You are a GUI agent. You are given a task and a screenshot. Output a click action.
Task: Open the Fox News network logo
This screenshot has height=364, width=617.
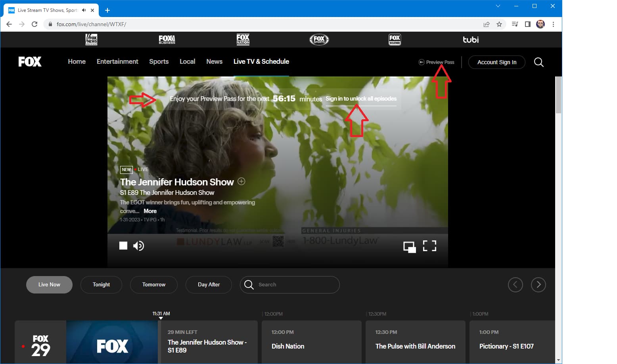point(91,40)
